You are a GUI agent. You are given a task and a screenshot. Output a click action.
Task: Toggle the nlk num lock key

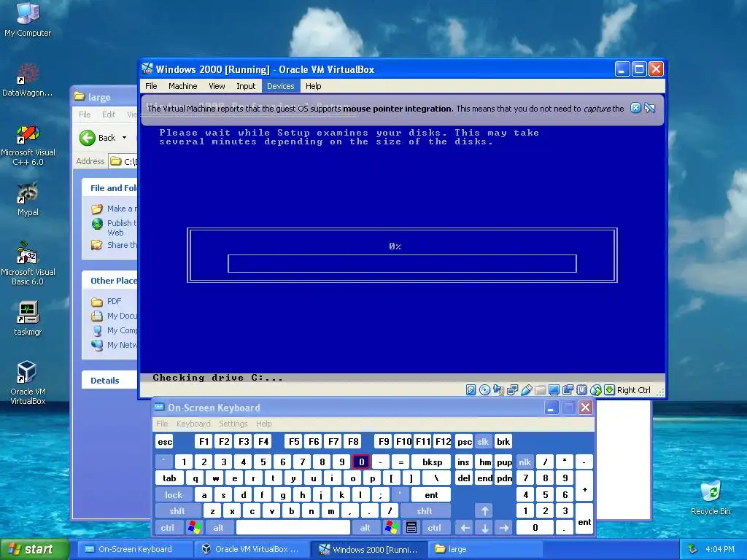[525, 462]
